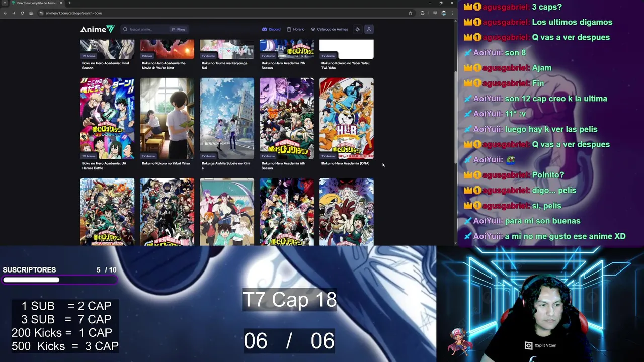Open Boku no Hero Academia 6th Season poster
644x362 pixels.
(x=287, y=118)
